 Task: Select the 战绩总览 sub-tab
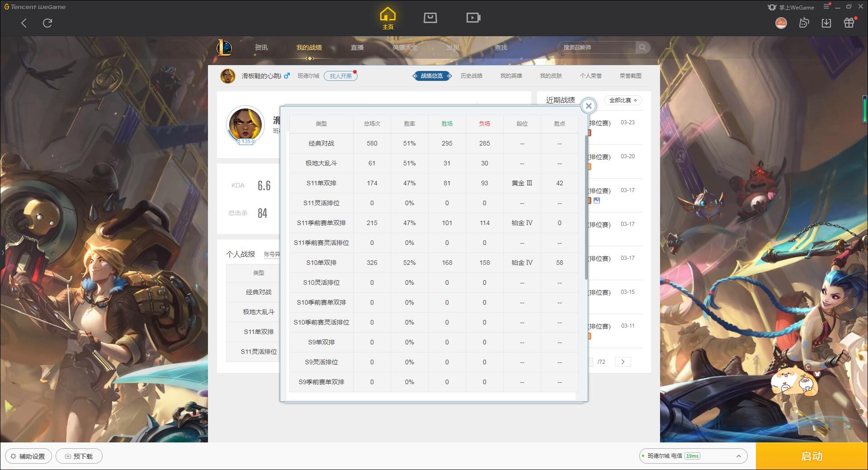pos(432,76)
